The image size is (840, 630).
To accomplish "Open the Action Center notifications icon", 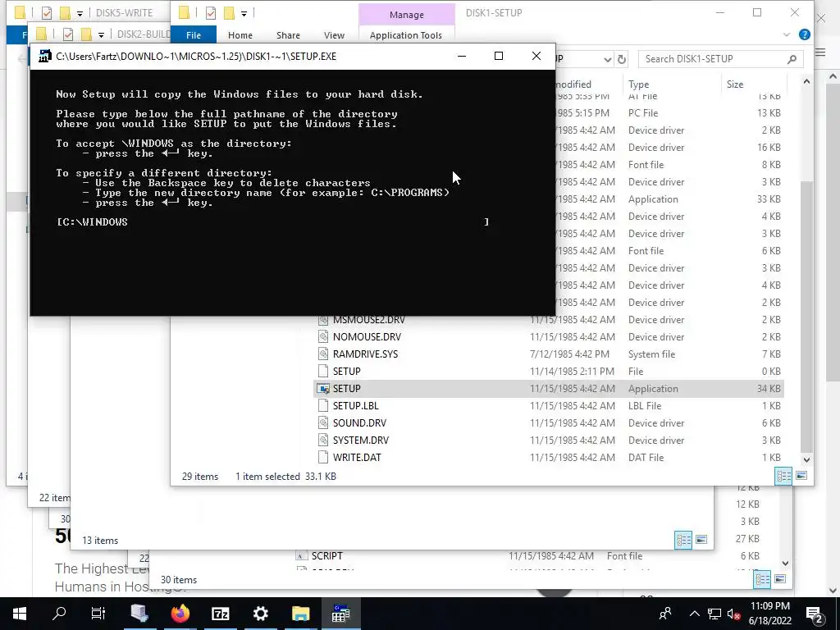I will tap(815, 614).
